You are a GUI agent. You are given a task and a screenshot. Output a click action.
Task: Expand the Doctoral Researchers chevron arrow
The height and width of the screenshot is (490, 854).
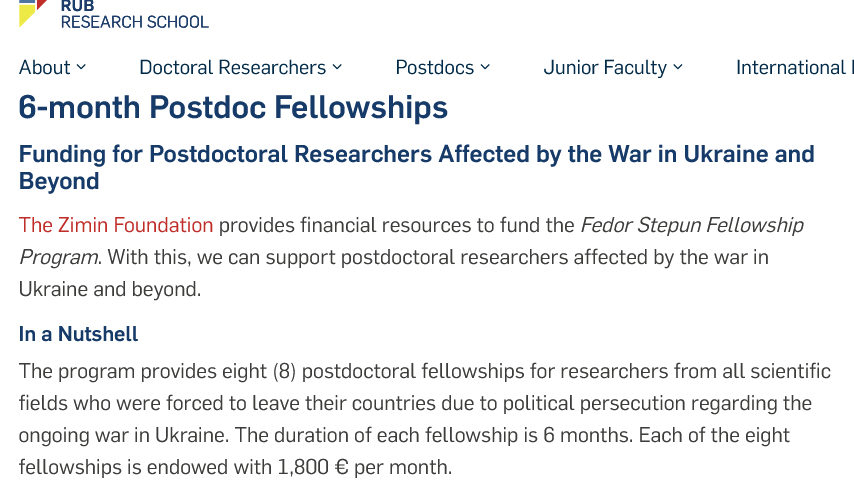click(338, 67)
